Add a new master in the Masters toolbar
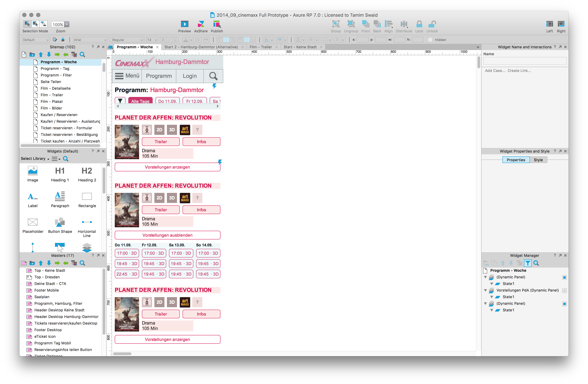 [24, 263]
